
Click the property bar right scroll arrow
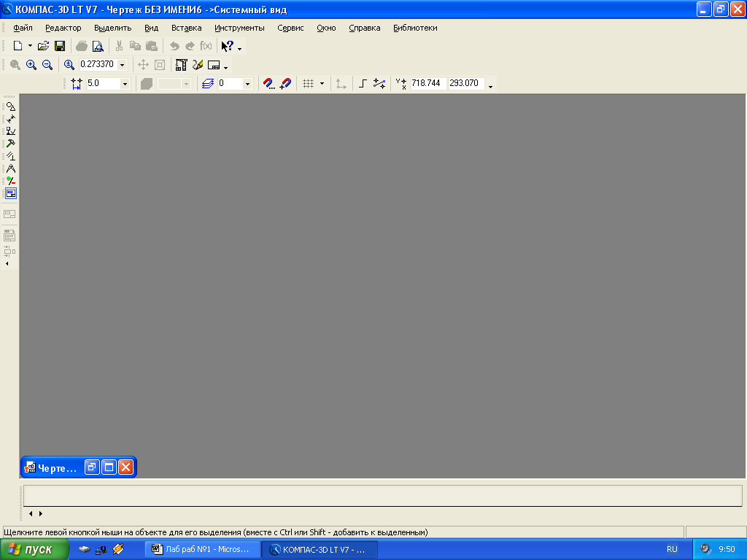tap(41, 514)
